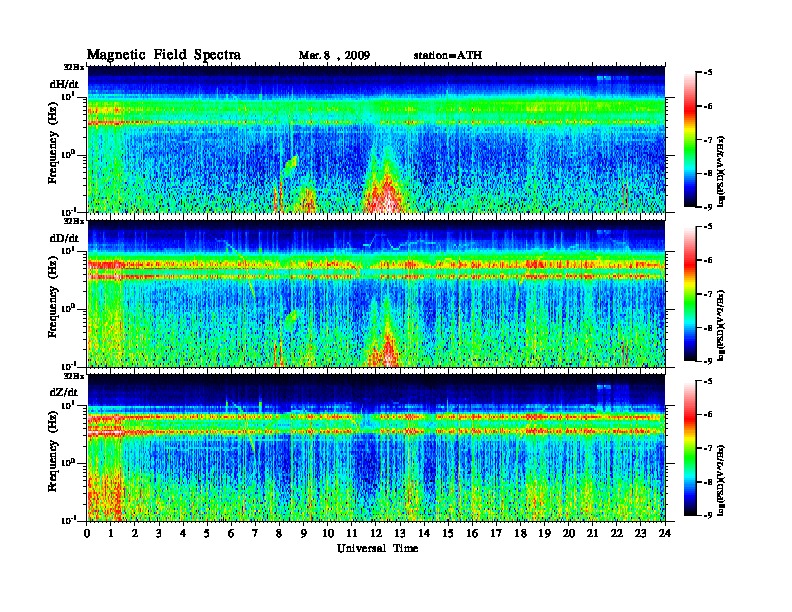
Task: Click the dH/dt spectrogram plot
Action: 376,139
